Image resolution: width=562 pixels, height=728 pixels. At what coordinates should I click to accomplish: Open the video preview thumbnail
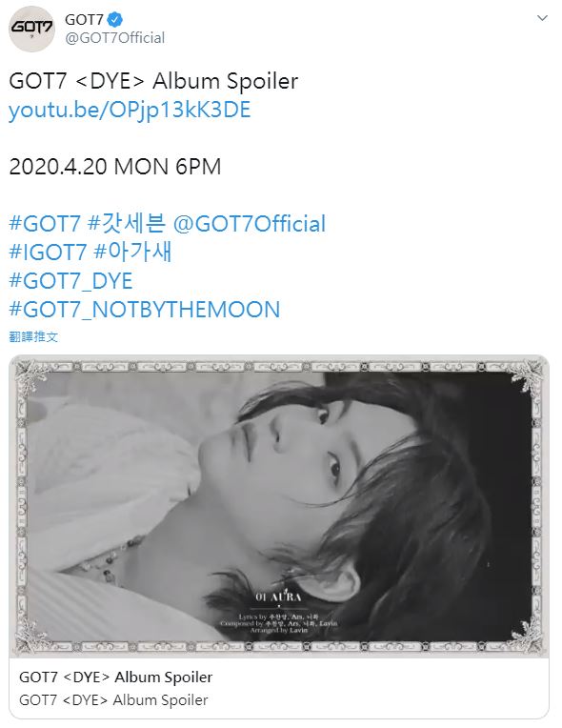point(279,507)
